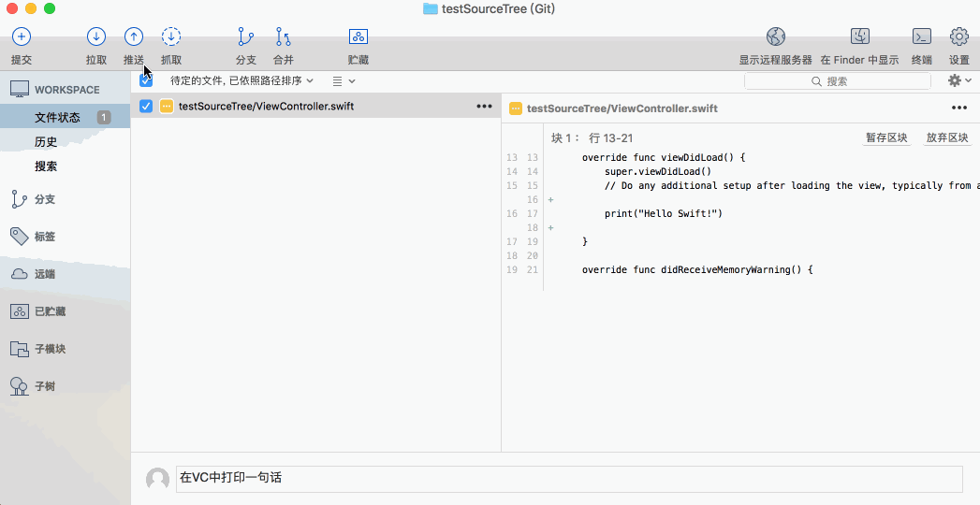
Task: Click the 标签 tag icon in sidebar
Action: pos(20,236)
